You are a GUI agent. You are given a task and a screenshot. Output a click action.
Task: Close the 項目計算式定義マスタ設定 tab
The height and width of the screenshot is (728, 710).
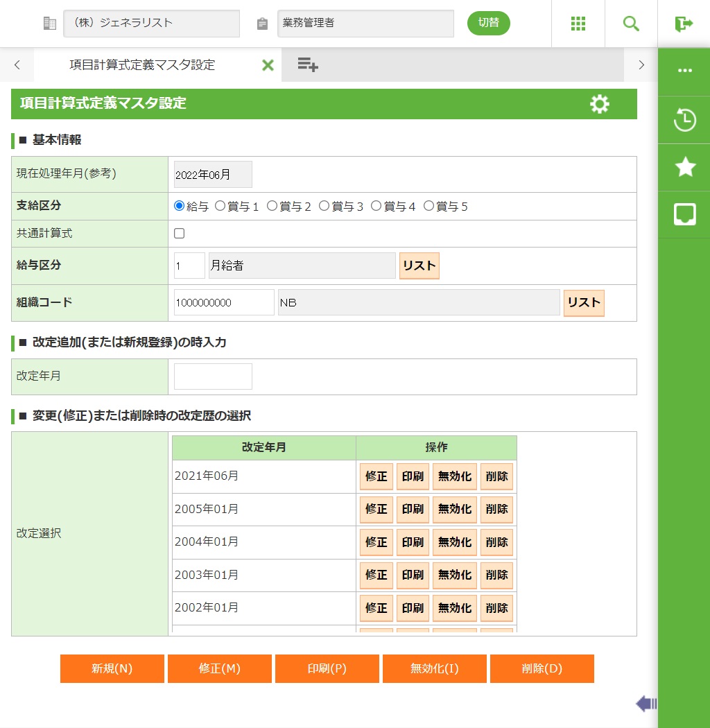click(x=268, y=65)
